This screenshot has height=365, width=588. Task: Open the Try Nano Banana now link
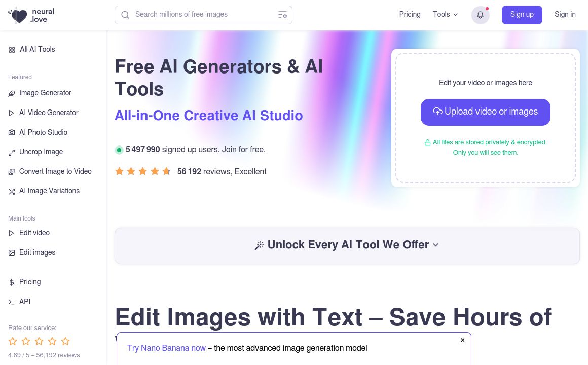[166, 348]
